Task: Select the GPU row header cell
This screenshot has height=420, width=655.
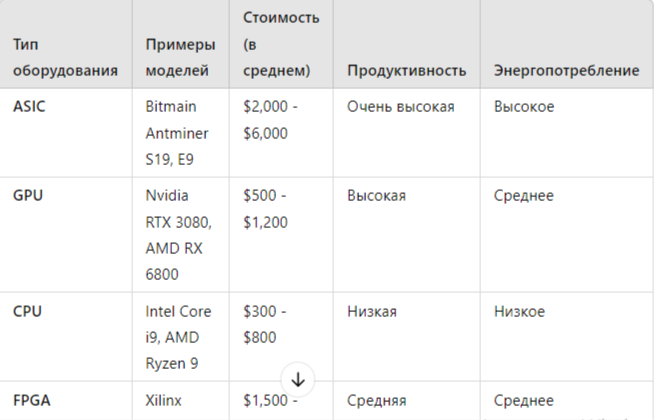Action: pos(66,234)
